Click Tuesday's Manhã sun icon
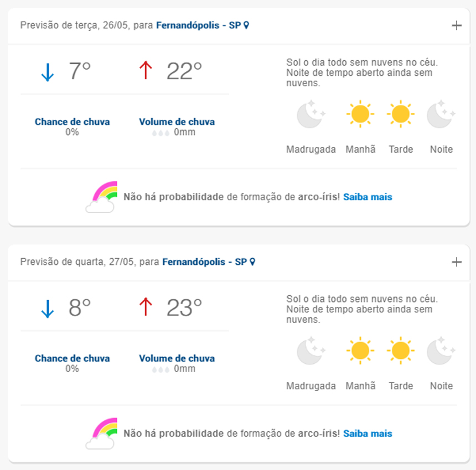The height and width of the screenshot is (470, 476). (360, 114)
